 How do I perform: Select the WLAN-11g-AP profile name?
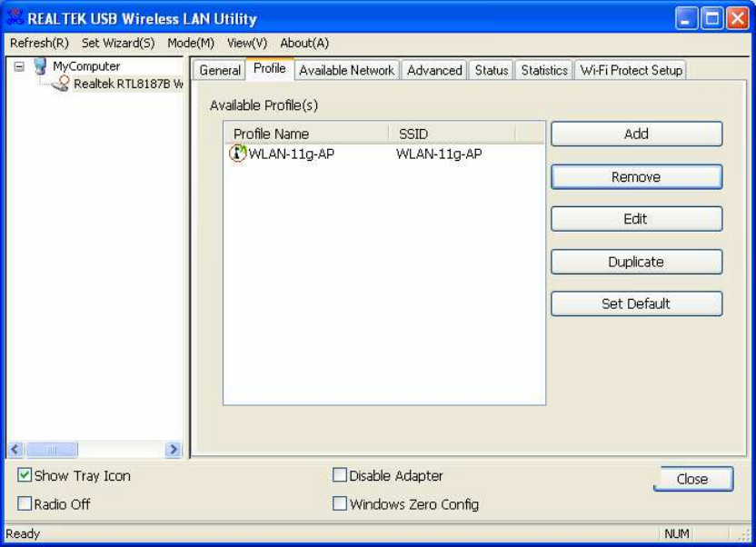pos(291,154)
